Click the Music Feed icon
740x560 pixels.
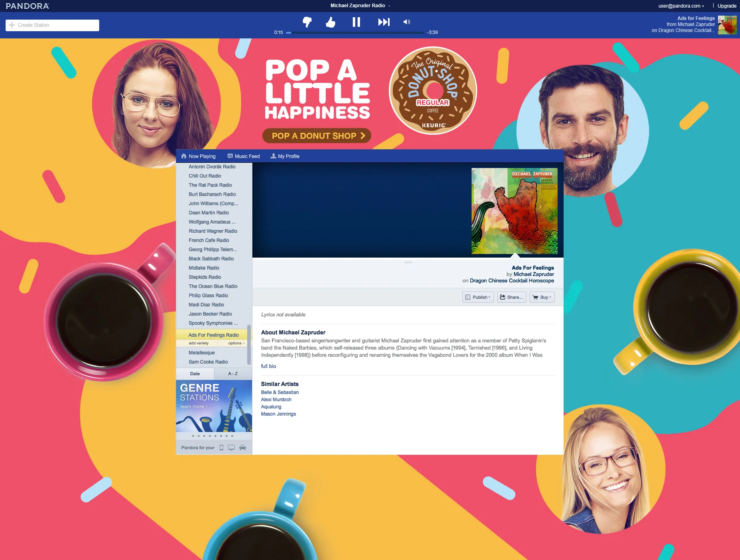(x=230, y=156)
